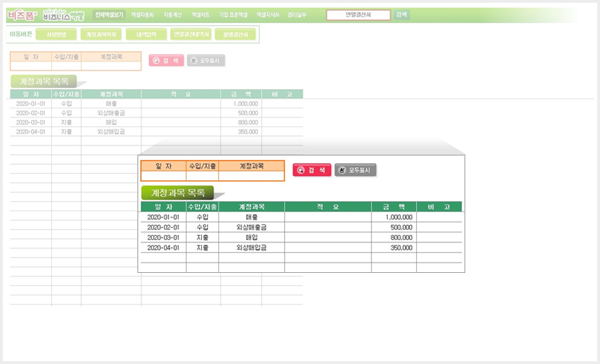This screenshot has height=364, width=600.
Task: Click the gray 모두표시 button in magnified panel
Action: (x=355, y=170)
